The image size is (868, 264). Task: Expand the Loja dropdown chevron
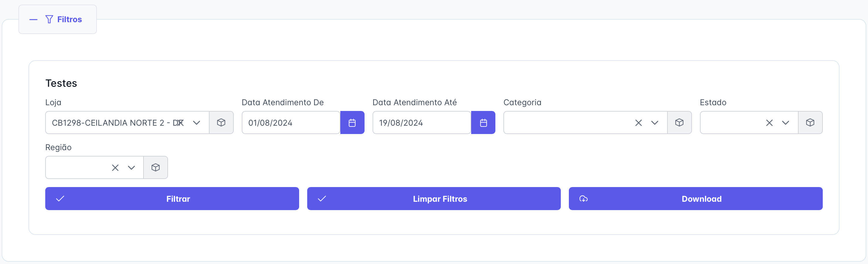point(197,123)
